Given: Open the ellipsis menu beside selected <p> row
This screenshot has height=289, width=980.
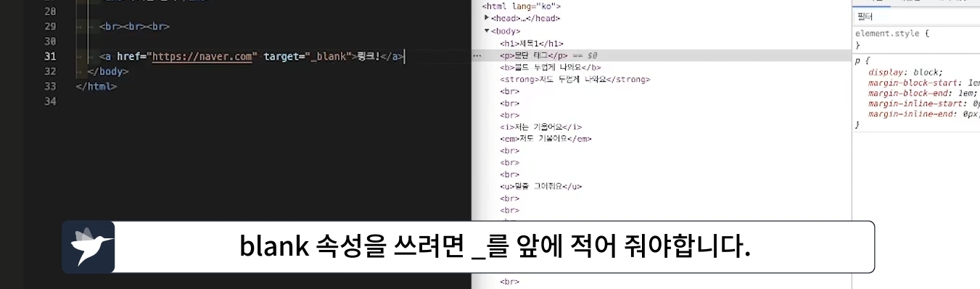Looking at the screenshot, I should click(x=477, y=55).
